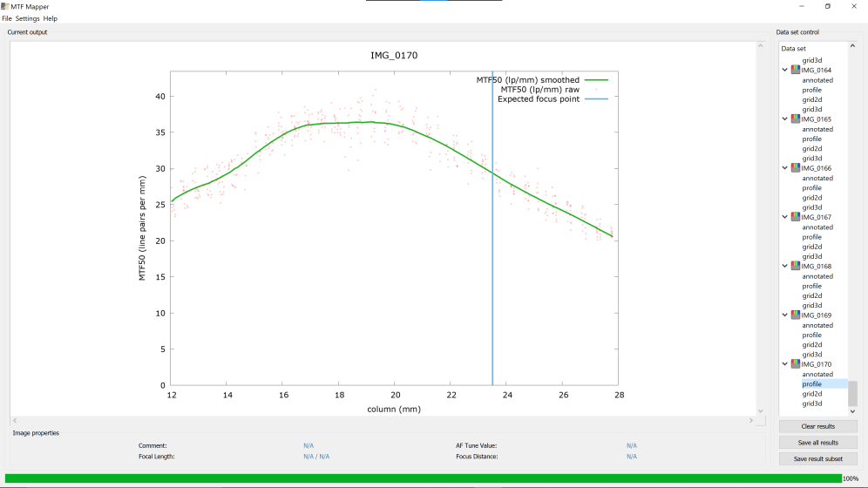Select annotated under IMG_0167
This screenshot has height=488, width=868.
pos(817,227)
